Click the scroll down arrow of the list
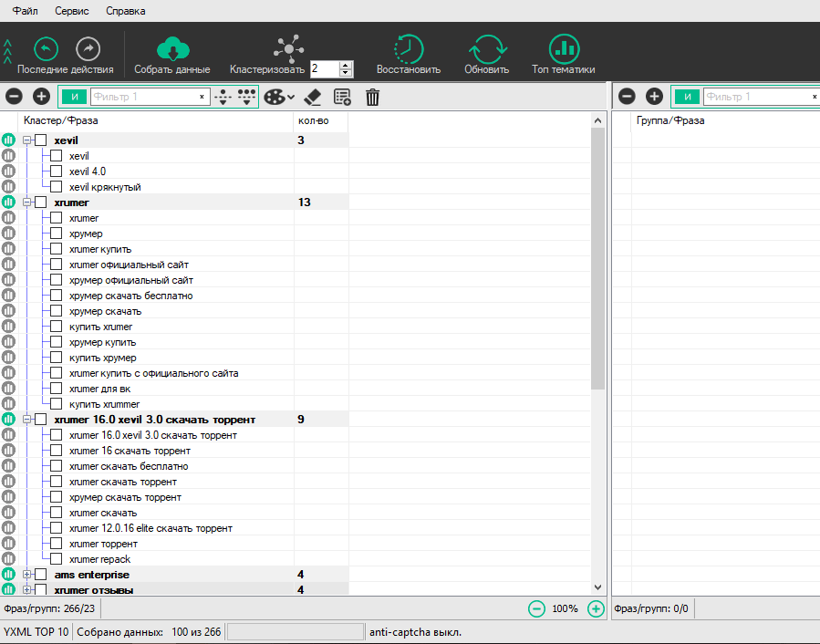Image resolution: width=820 pixels, height=644 pixels. (x=597, y=587)
